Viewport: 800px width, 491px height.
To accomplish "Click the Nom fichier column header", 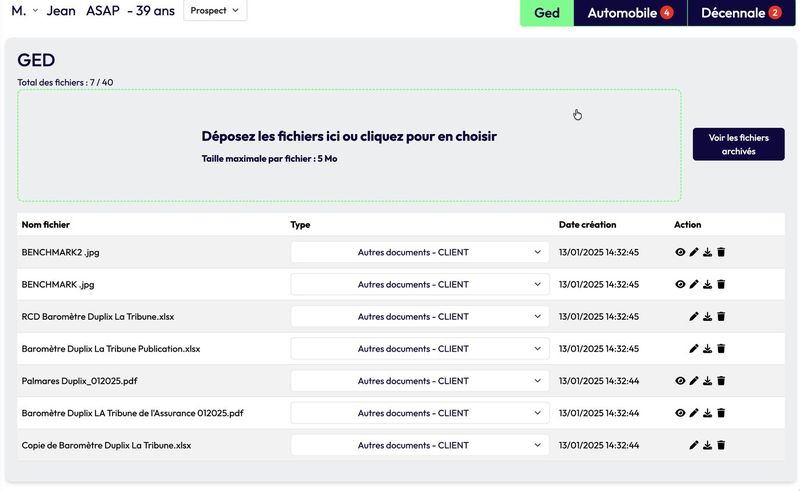I will [x=45, y=225].
